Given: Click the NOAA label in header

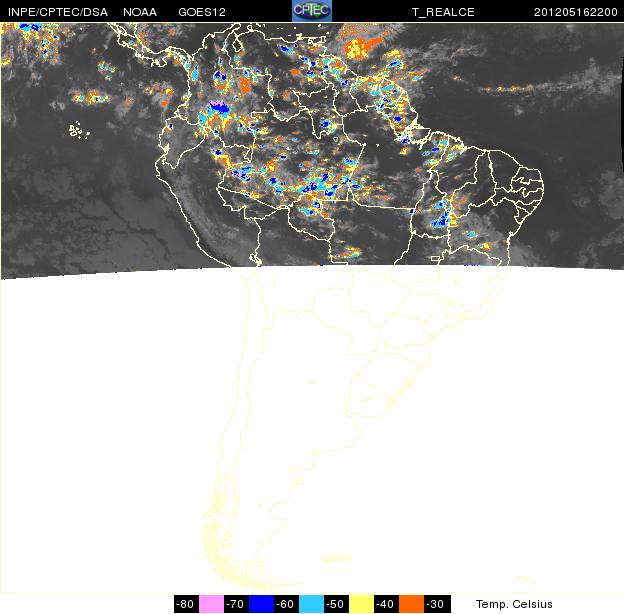Looking at the screenshot, I should (x=140, y=12).
